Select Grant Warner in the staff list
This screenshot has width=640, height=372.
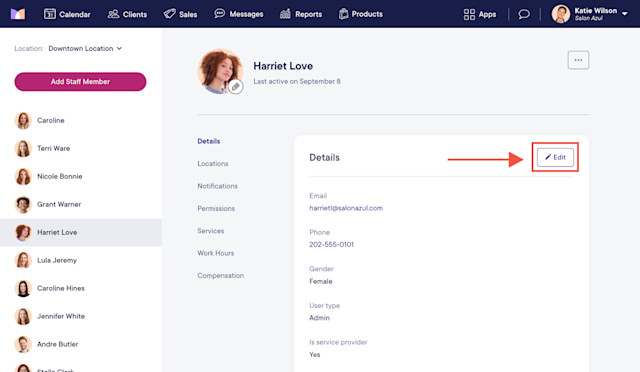point(81,204)
